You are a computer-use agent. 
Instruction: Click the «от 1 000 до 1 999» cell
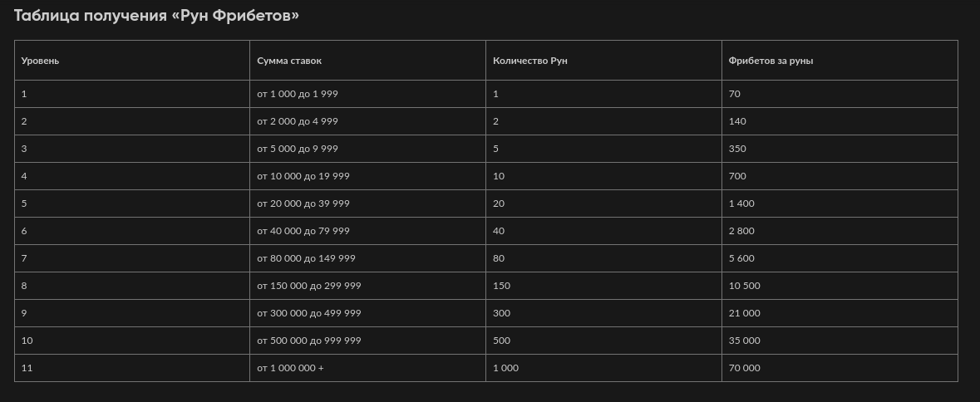pyautogui.click(x=298, y=94)
